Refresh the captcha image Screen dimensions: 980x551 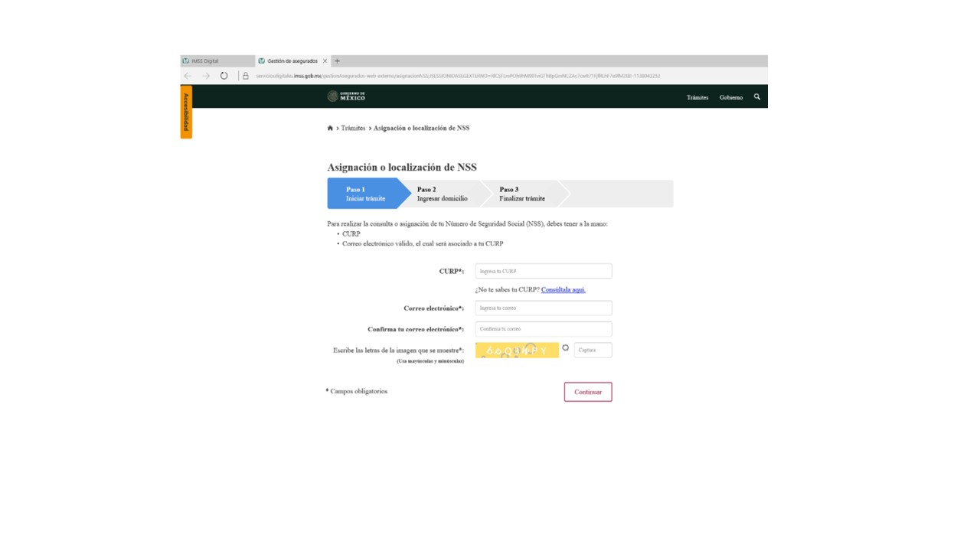click(566, 348)
